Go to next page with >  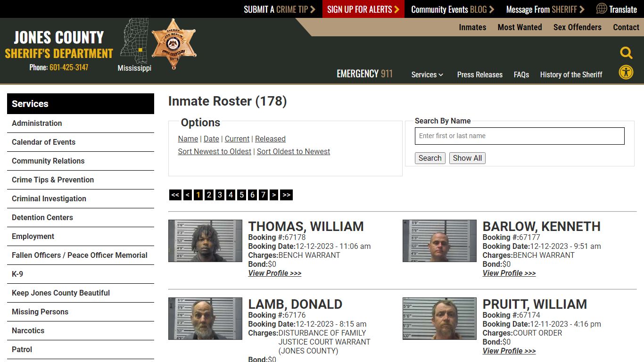coord(274,195)
